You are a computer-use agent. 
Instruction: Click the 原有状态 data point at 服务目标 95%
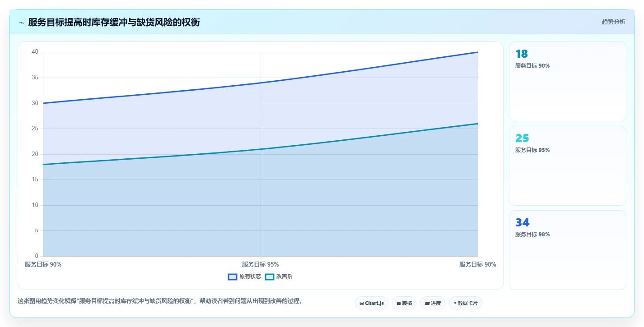(261, 83)
